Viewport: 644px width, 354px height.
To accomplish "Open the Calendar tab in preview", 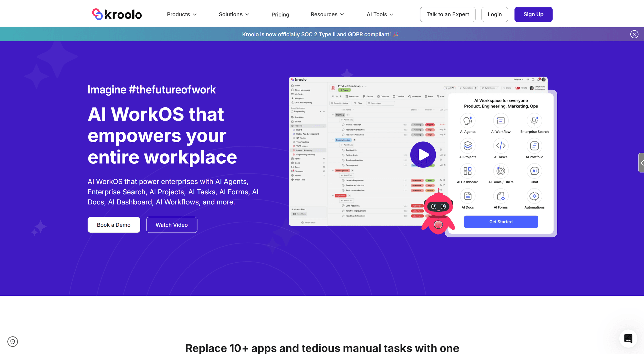I will [383, 96].
